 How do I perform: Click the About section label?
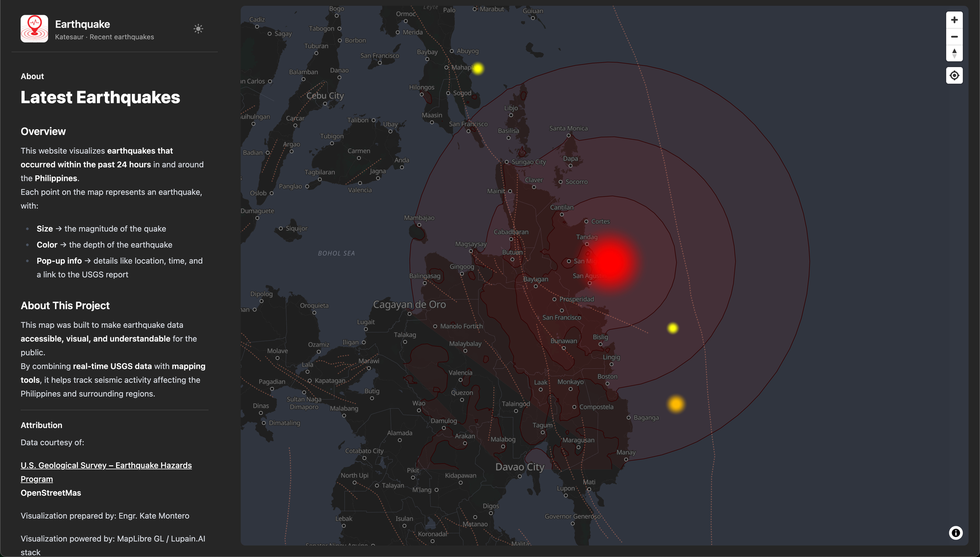[32, 76]
